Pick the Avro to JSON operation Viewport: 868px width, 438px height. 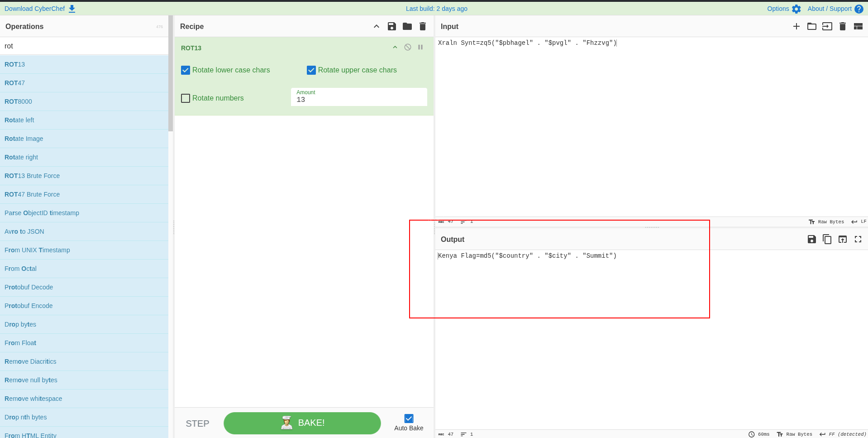click(x=84, y=231)
